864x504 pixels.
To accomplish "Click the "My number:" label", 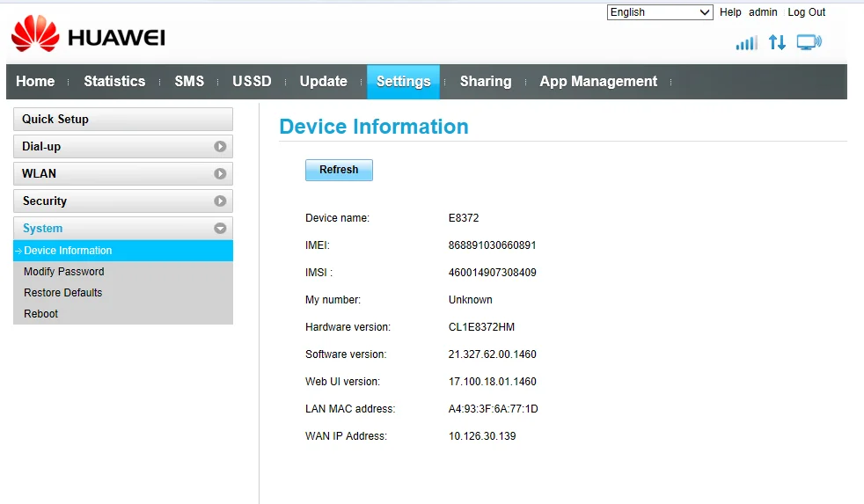I will tap(333, 300).
